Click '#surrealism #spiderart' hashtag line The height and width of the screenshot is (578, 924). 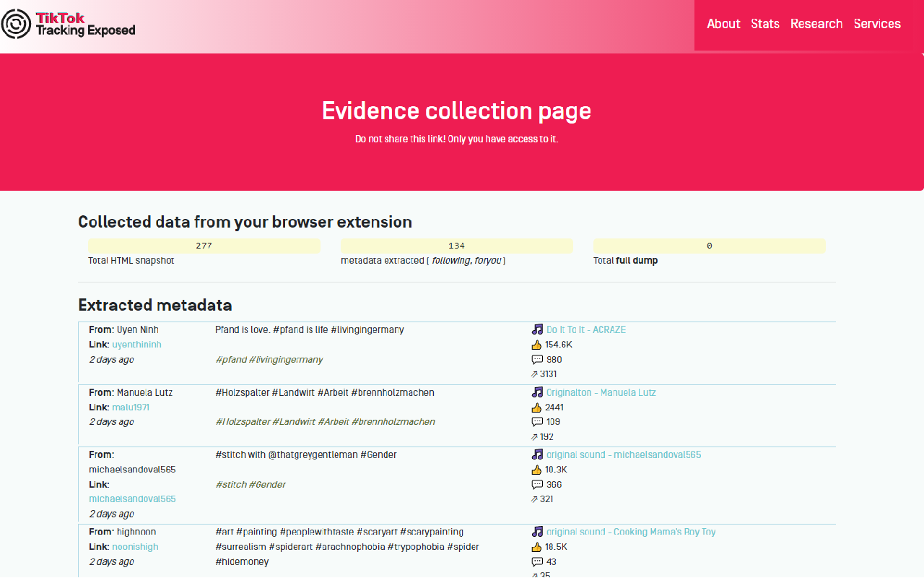(x=347, y=547)
